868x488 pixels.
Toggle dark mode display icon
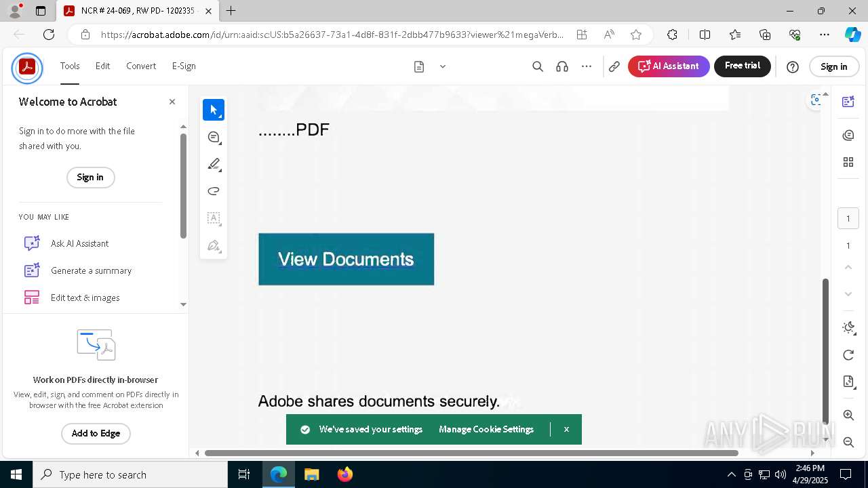click(x=848, y=328)
